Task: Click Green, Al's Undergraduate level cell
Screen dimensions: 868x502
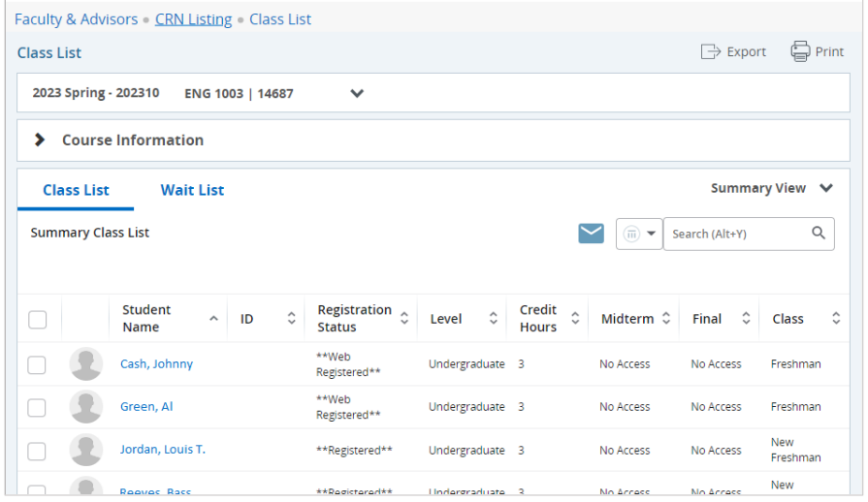Action: (466, 407)
